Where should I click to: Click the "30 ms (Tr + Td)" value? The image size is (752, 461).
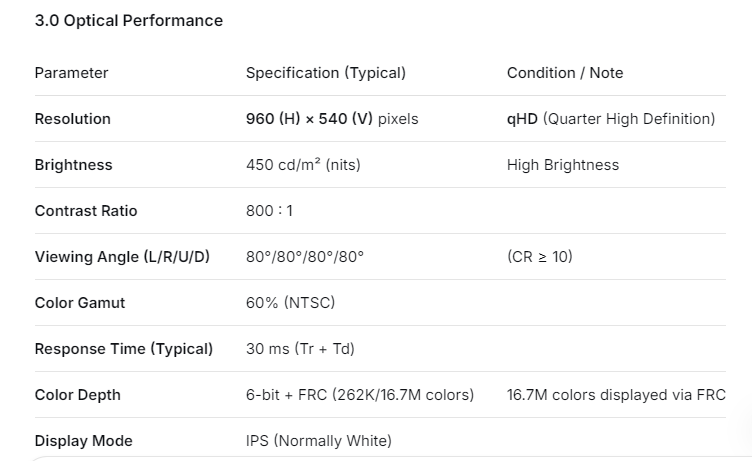(x=300, y=349)
